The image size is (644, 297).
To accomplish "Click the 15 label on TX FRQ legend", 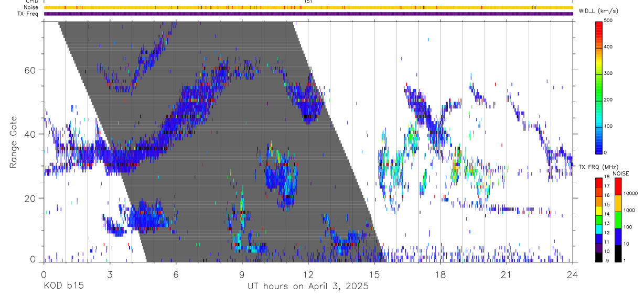I will pos(607,205).
